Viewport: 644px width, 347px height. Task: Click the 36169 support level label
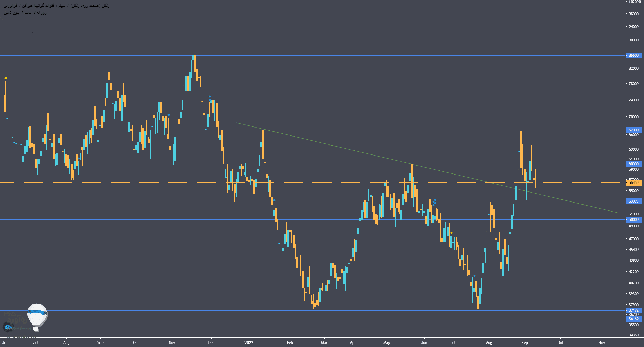coord(634,319)
